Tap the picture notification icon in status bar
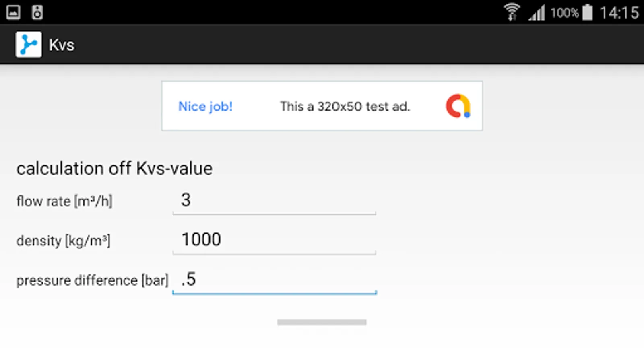Viewport: 644px width, 362px height. click(x=13, y=12)
